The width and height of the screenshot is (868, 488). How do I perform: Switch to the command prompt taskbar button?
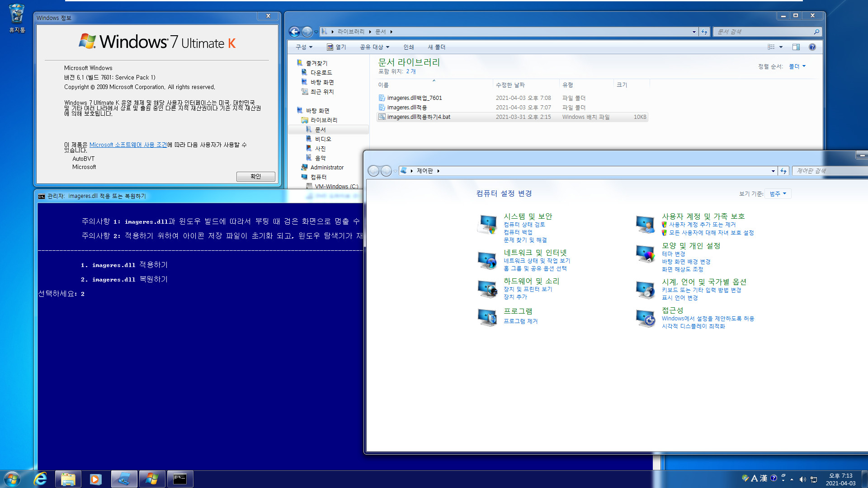point(180,479)
